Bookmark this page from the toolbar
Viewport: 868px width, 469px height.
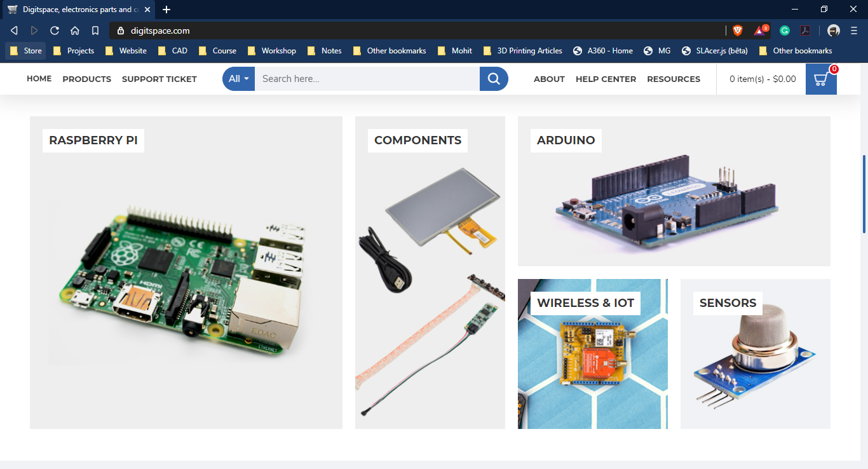[95, 31]
